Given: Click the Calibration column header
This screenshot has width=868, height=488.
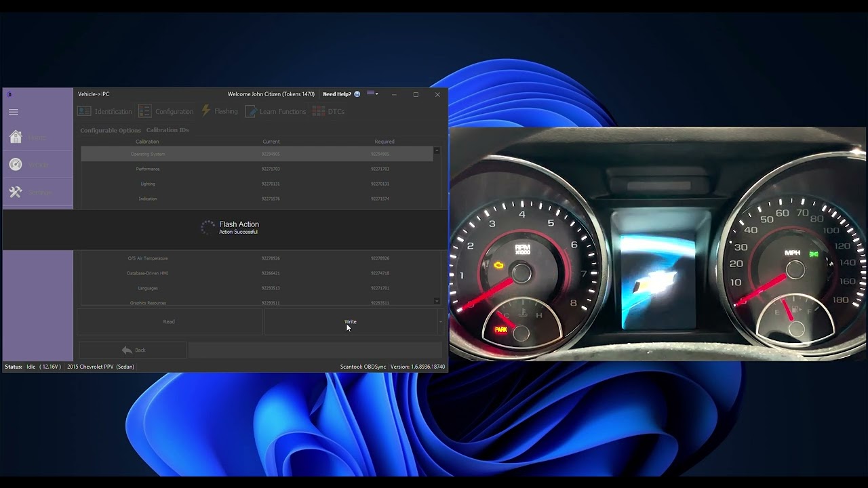Looking at the screenshot, I should point(147,142).
